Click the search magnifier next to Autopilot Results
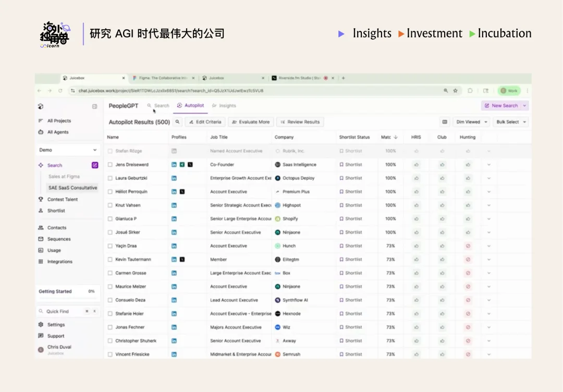 [x=177, y=121]
